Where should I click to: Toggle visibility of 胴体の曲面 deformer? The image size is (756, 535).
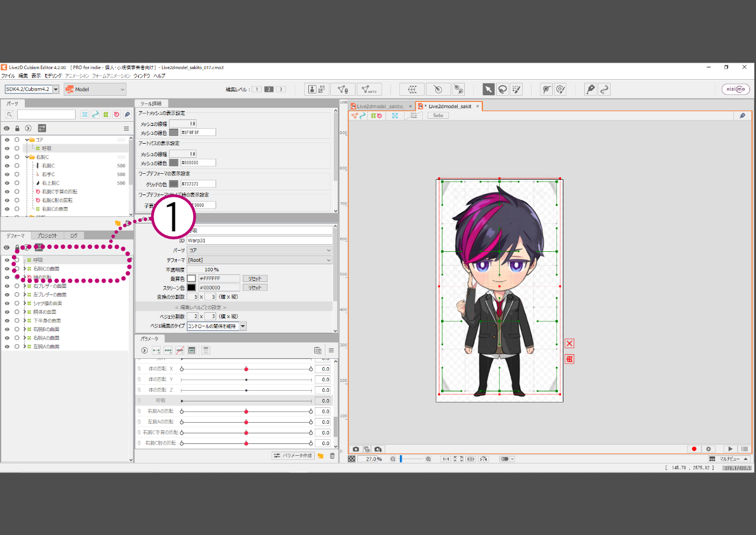[7, 312]
